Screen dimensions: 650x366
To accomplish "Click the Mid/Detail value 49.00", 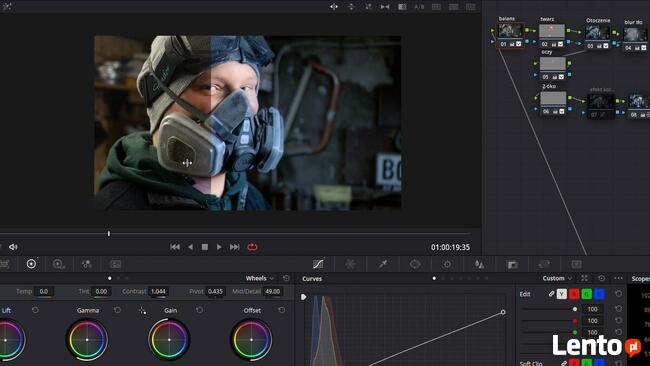I will tap(272, 291).
